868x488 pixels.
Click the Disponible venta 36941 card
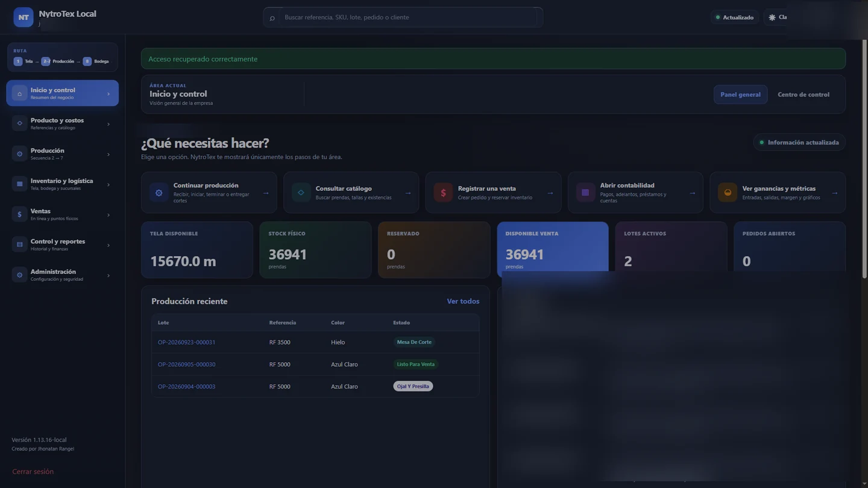point(553,249)
